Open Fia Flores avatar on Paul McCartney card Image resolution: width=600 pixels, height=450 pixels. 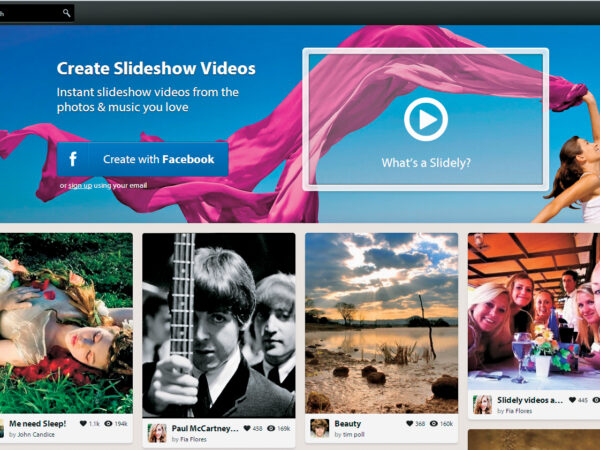click(157, 432)
